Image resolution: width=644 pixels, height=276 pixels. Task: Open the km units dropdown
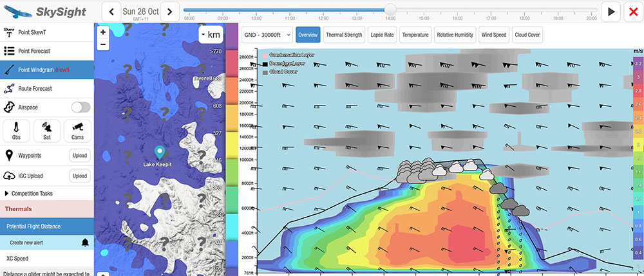click(x=210, y=35)
